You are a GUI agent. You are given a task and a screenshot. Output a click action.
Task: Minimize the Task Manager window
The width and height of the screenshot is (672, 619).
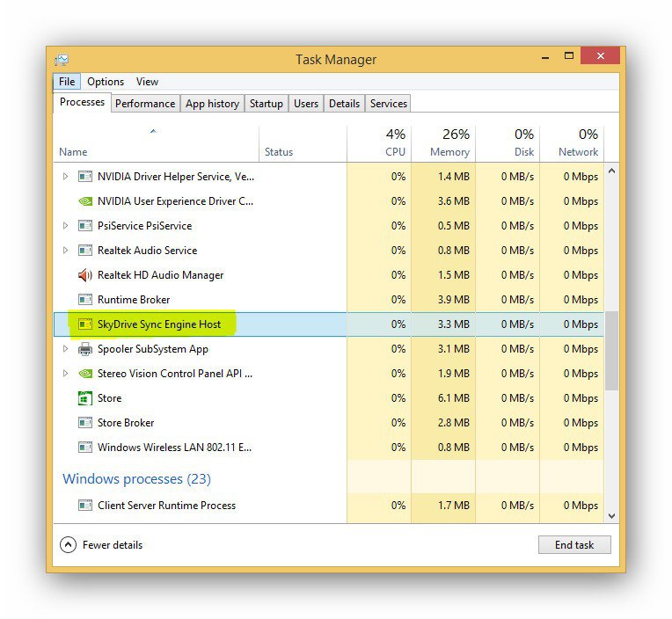click(x=545, y=56)
